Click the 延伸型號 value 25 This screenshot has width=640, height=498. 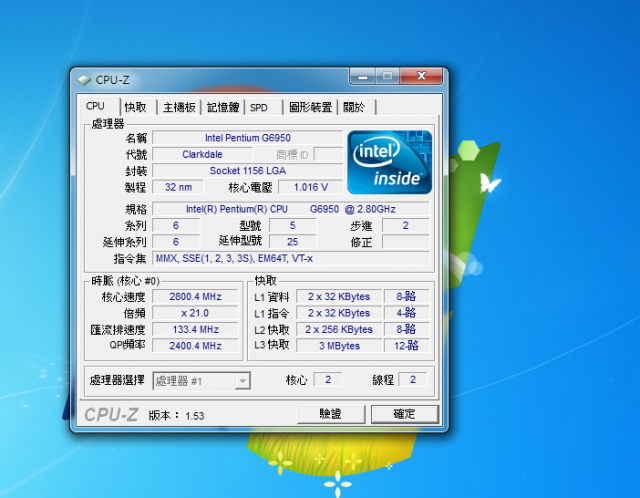[293, 242]
